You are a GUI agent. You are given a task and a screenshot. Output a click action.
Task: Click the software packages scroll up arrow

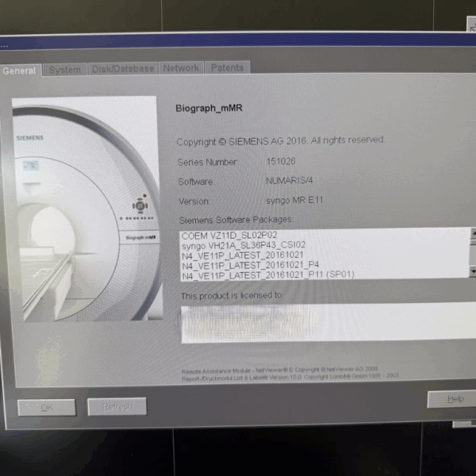(473, 233)
